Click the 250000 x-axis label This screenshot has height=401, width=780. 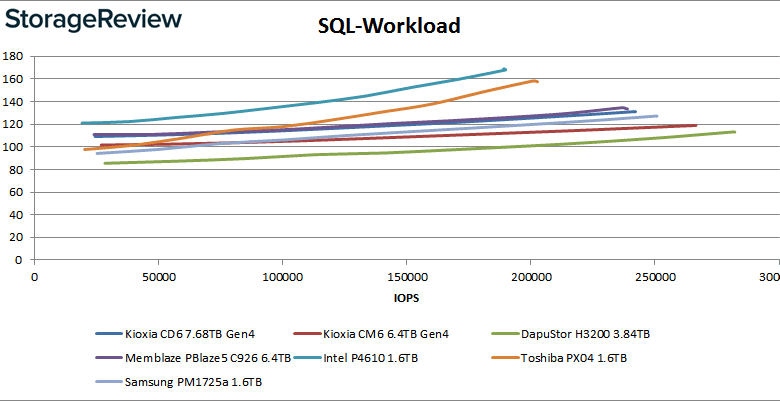click(655, 277)
